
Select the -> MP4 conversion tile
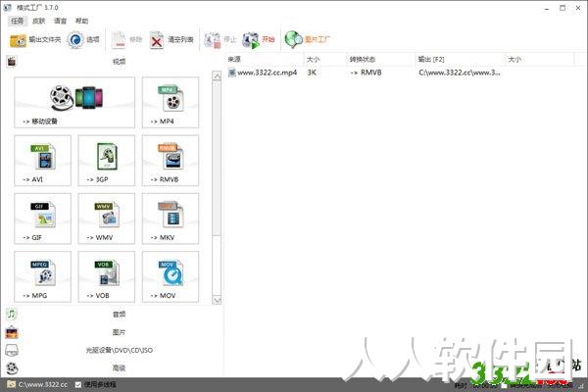[x=171, y=102]
